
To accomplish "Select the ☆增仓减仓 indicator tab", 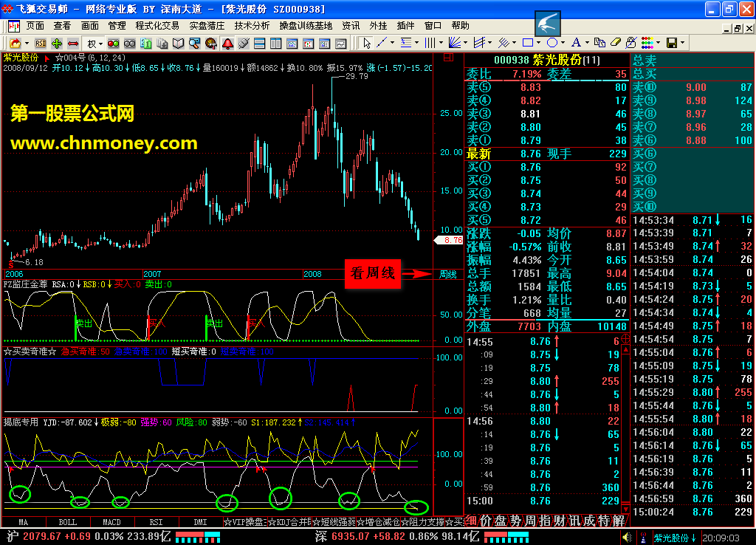I will tap(378, 522).
